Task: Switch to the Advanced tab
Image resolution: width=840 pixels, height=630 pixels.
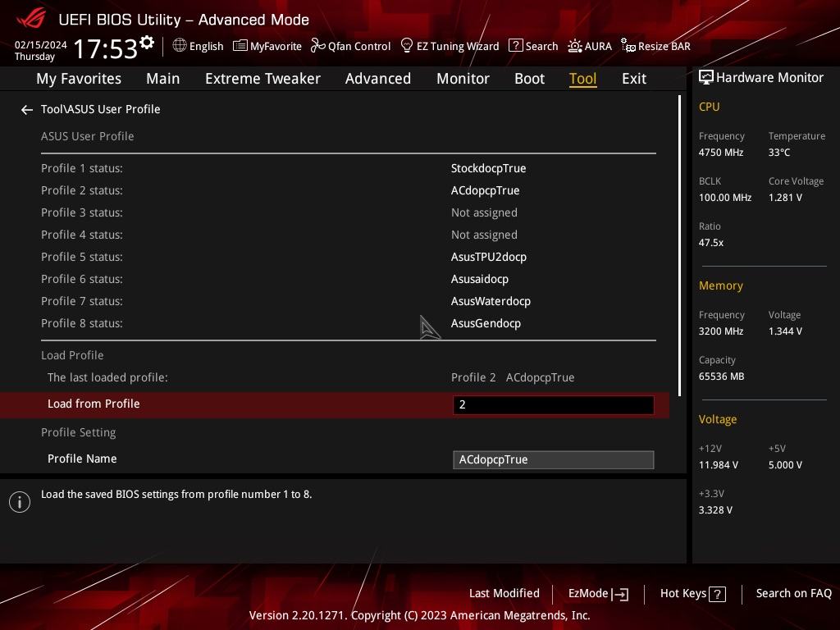Action: pyautogui.click(x=377, y=79)
